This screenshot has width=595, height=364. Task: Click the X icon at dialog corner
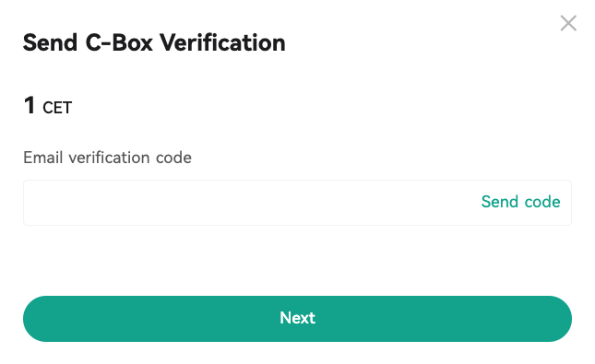pos(568,23)
